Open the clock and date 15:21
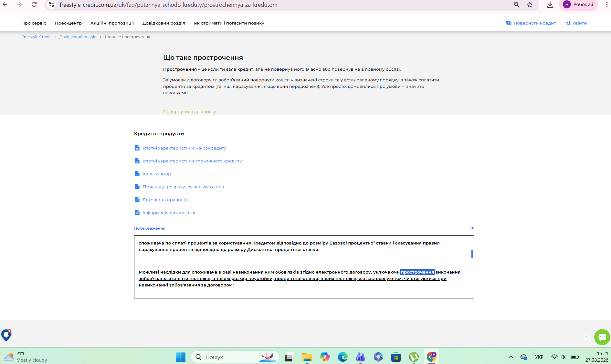This screenshot has width=611, height=364. coord(597,357)
